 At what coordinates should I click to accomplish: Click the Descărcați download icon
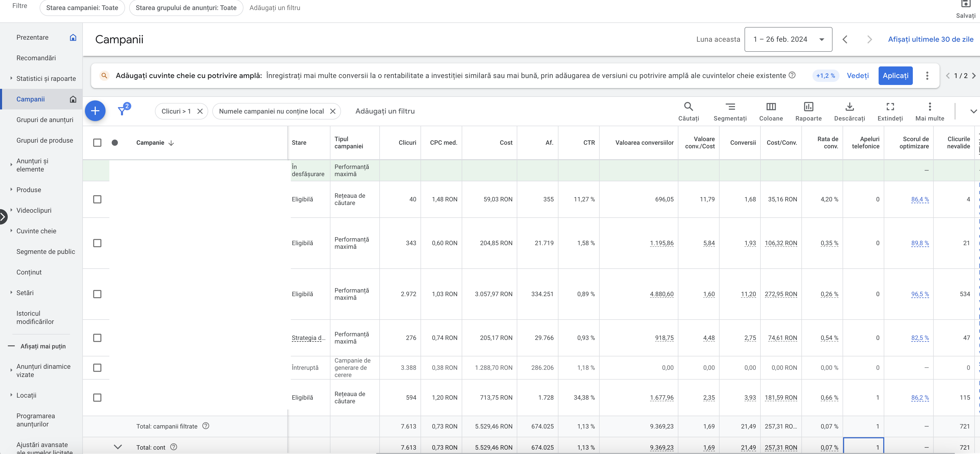pyautogui.click(x=849, y=107)
